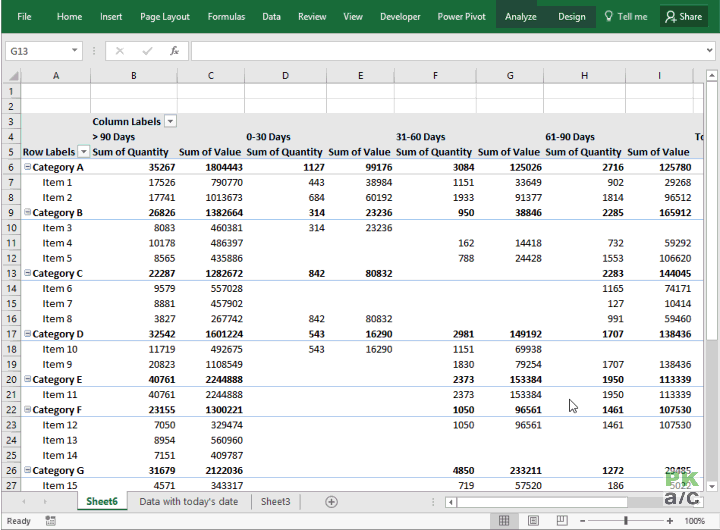Click the vertical scrollbar thumb
The width and height of the screenshot is (720, 530).
pos(711,211)
